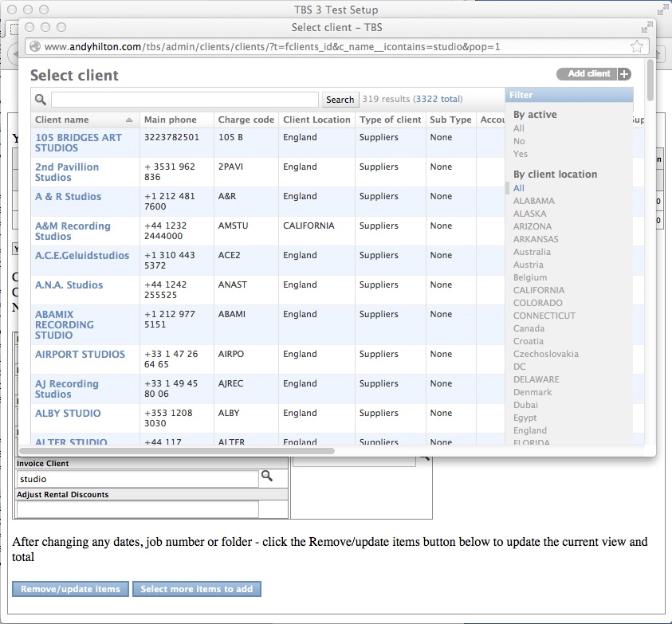Filter client location by CALIFORNIA
Image resolution: width=672 pixels, height=624 pixels.
539,290
